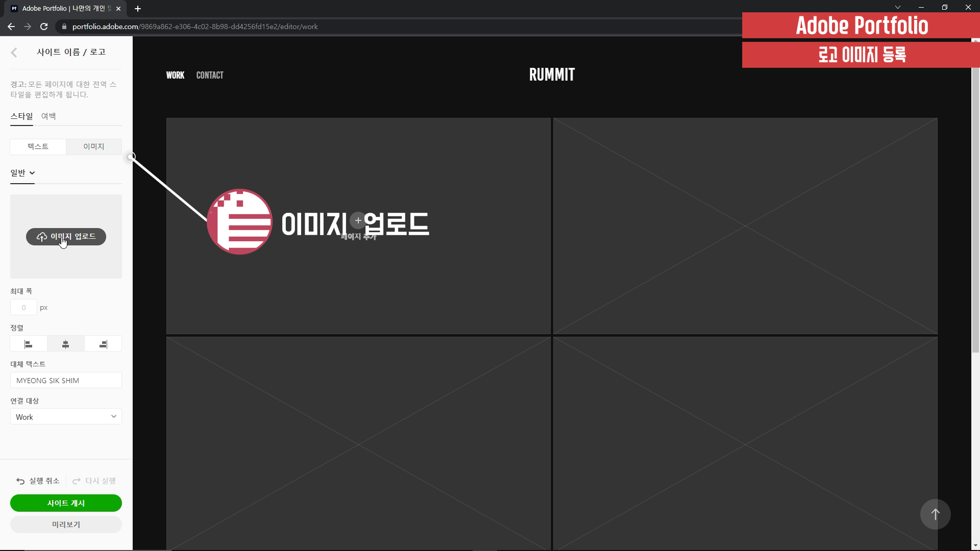Select the 스타일 tab
The width and height of the screenshot is (980, 551).
[21, 116]
